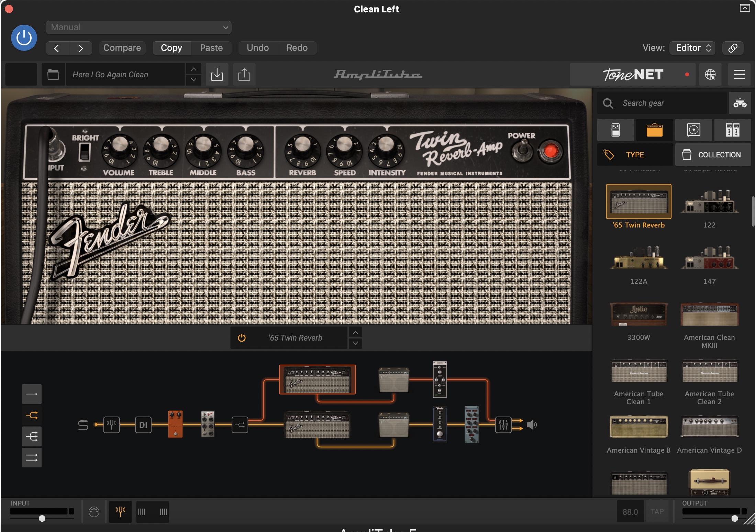Image resolution: width=756 pixels, height=532 pixels.
Task: Click the Paste button
Action: pos(211,48)
